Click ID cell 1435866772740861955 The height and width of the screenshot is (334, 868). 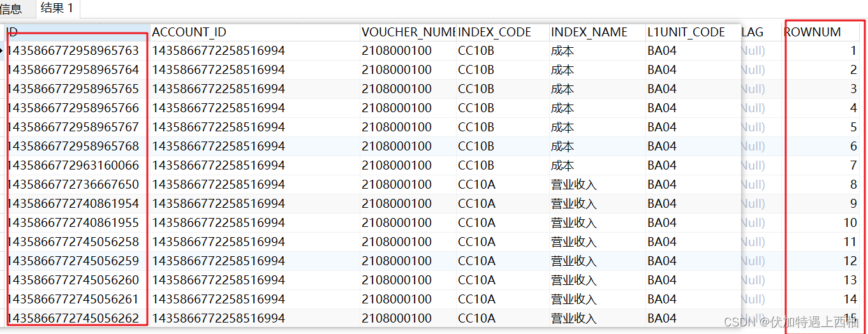(78, 222)
